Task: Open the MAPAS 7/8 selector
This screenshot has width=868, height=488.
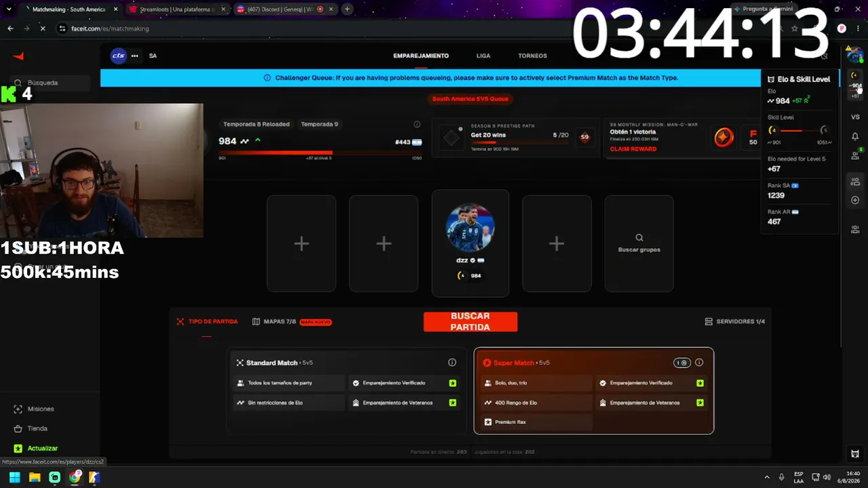Action: [x=292, y=321]
